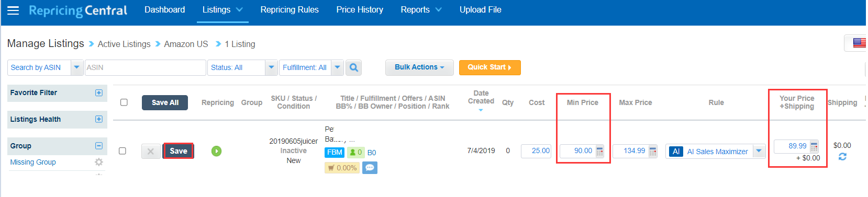Click the green repricing play icon
868x197 pixels.
[x=216, y=151]
